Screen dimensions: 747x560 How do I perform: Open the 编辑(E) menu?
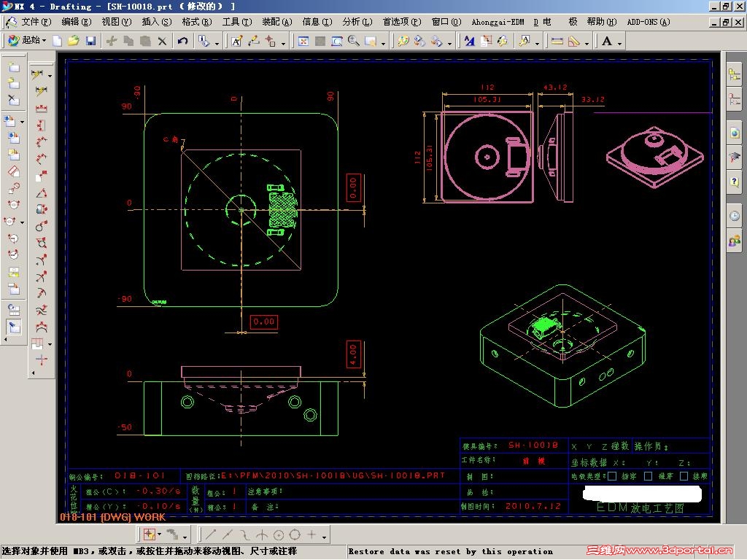click(x=76, y=22)
